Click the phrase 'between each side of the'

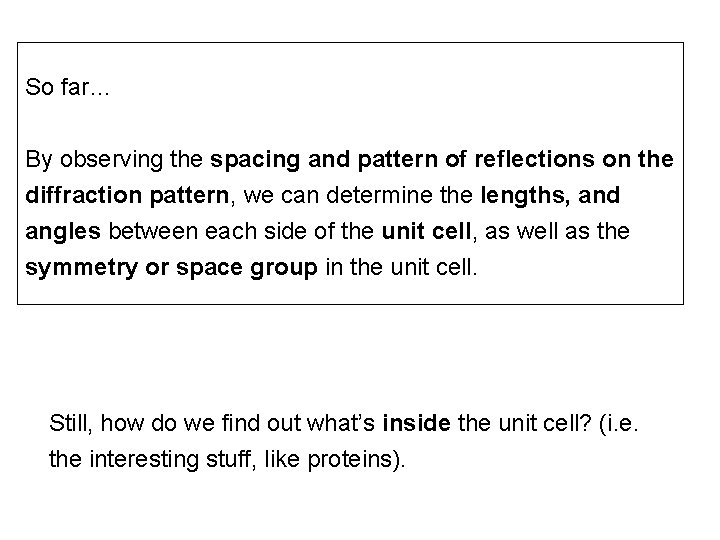click(241, 231)
